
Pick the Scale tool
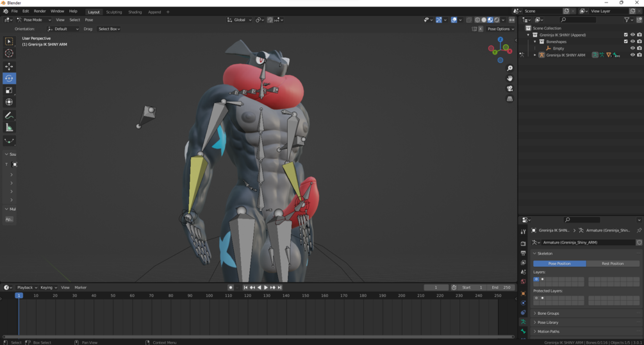point(9,90)
